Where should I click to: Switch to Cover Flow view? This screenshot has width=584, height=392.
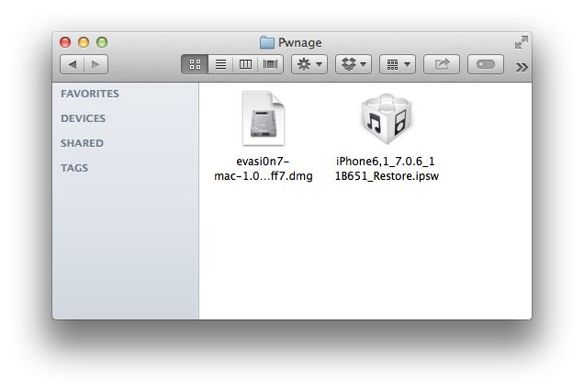point(271,64)
